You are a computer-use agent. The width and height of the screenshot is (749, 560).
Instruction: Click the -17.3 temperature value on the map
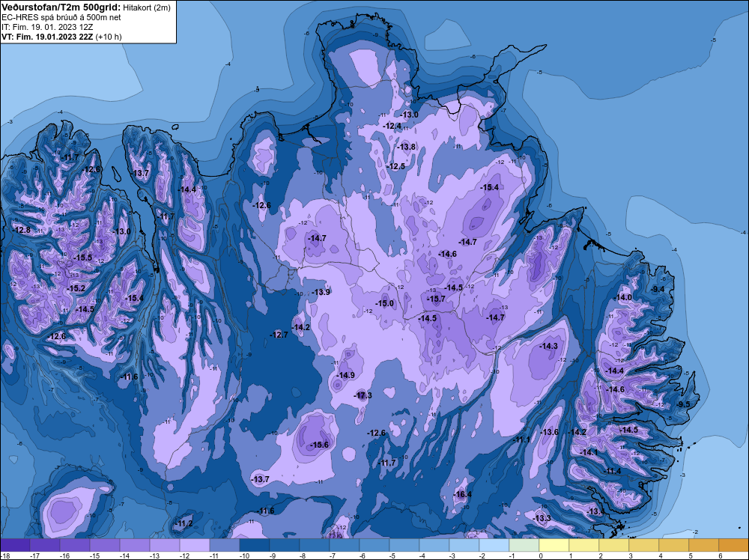(x=363, y=395)
